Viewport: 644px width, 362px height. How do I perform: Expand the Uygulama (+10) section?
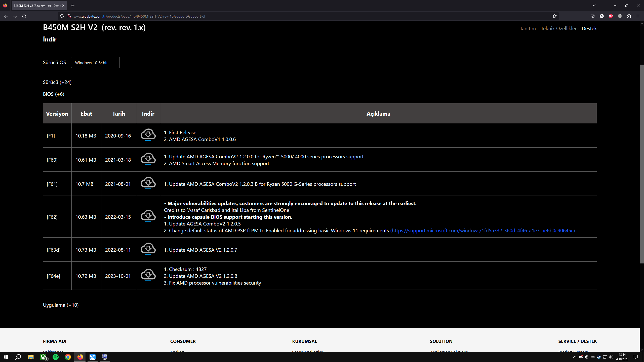61,305
